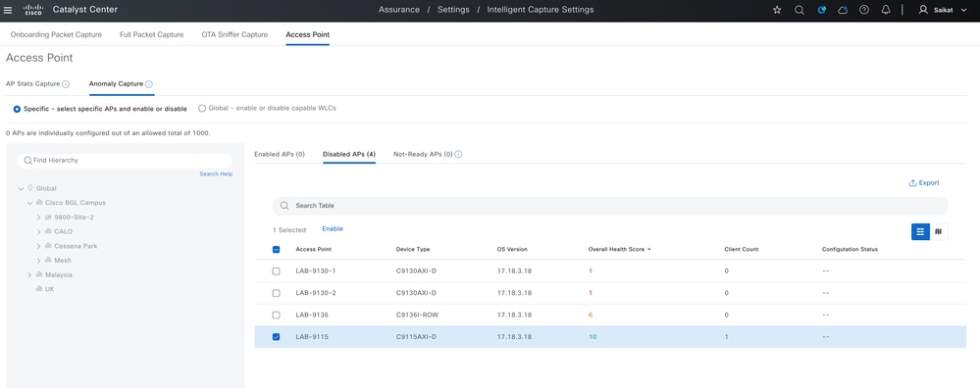This screenshot has height=388, width=980.
Task: Select the Disabled APs (4) tab
Action: [x=349, y=154]
